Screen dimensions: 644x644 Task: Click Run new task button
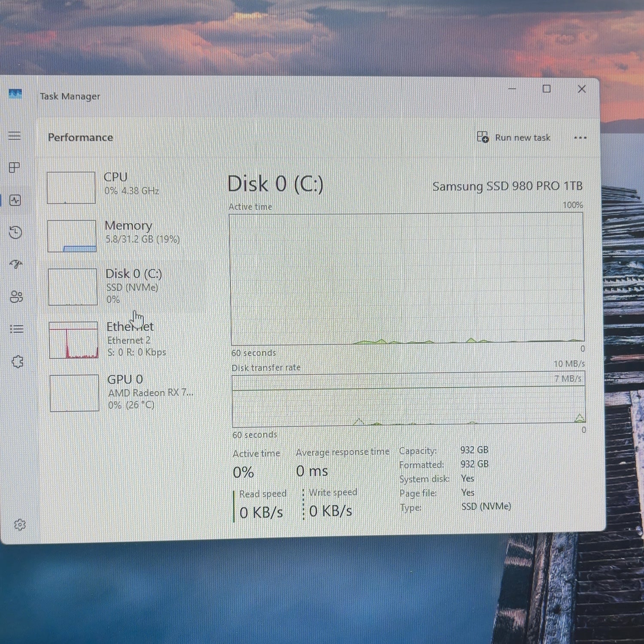[x=513, y=137]
